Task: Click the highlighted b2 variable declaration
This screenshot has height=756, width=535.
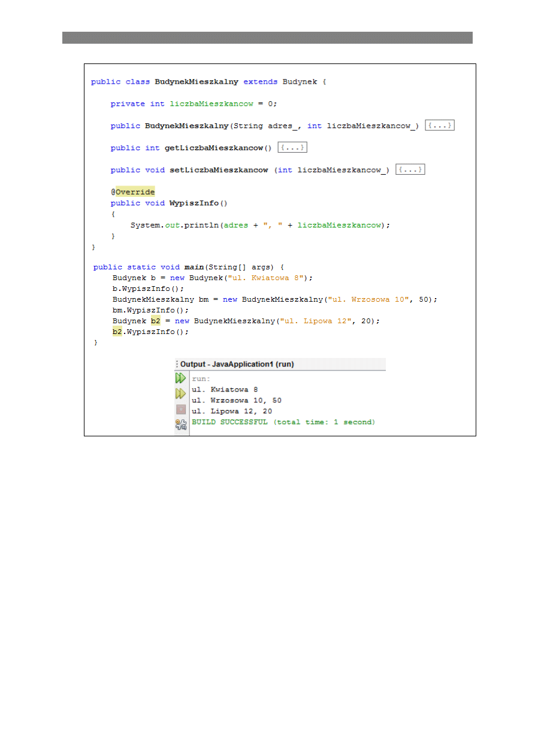Action: [155, 321]
